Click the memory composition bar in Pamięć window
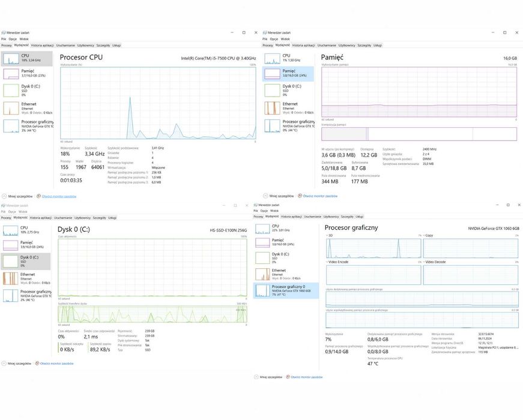Viewport: 523px width, 420px height. pyautogui.click(x=419, y=134)
